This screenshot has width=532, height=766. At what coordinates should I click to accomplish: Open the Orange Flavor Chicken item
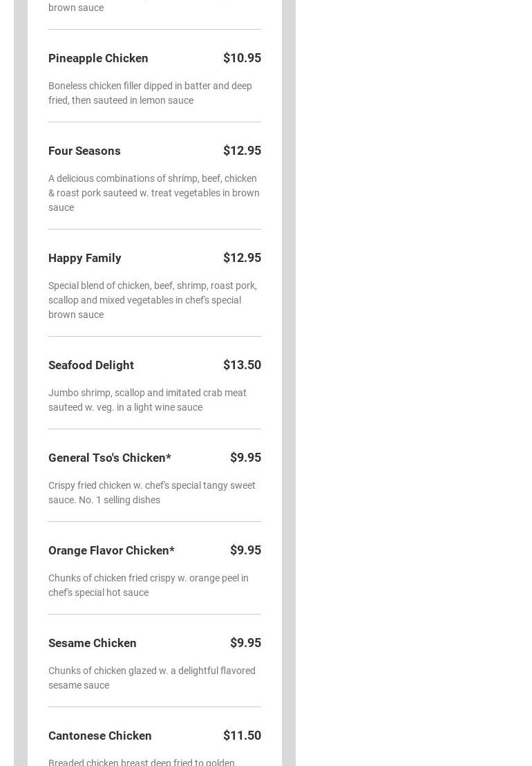[111, 550]
